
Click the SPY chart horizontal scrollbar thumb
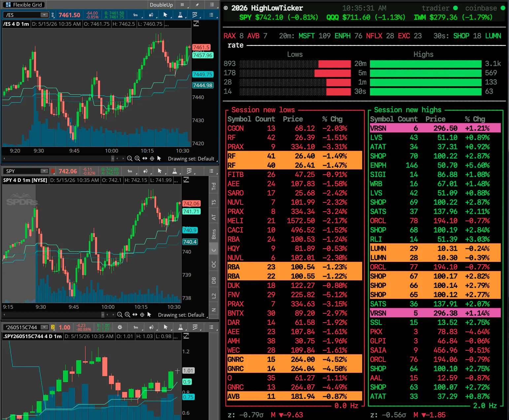point(103,315)
